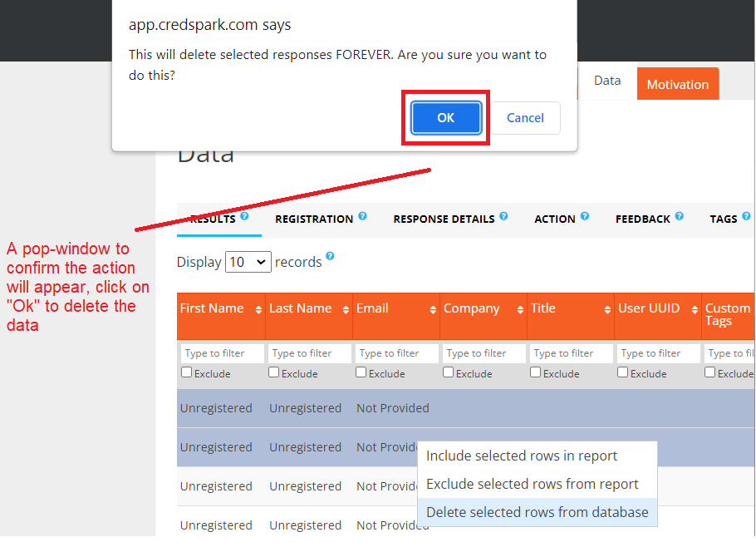This screenshot has height=542, width=756.
Task: Click the Type to filter field under Company
Action: coord(483,352)
